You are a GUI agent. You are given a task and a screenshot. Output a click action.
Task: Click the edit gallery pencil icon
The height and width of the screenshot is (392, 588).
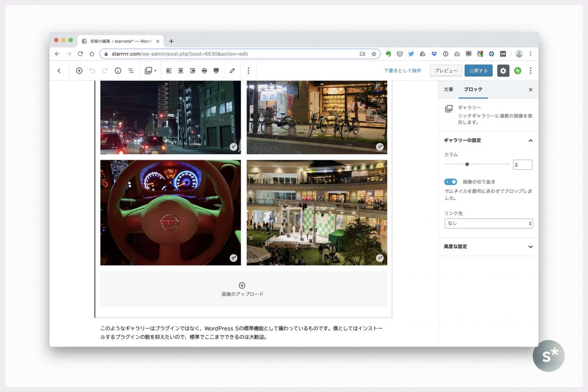tap(232, 71)
